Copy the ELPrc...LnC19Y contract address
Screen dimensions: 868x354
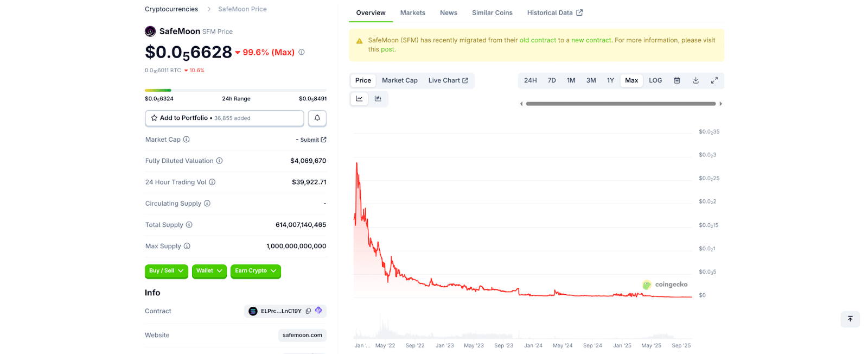[308, 311]
